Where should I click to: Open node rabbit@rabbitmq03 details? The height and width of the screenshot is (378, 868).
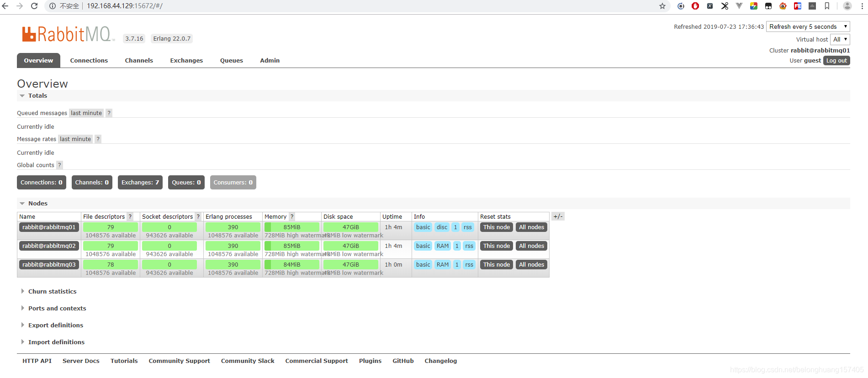point(49,265)
